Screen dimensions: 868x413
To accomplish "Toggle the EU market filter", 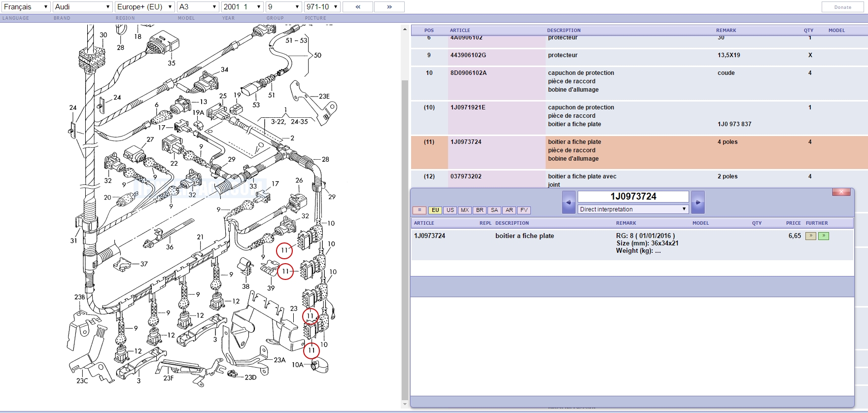I will [435, 210].
